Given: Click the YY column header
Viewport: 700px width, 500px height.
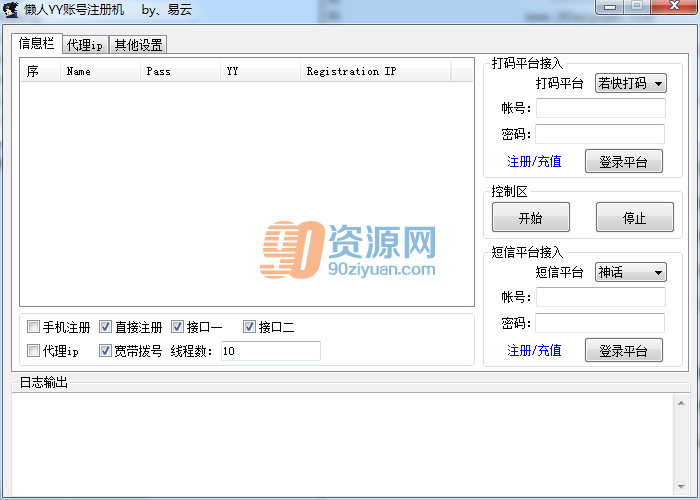Looking at the screenshot, I should tap(260, 71).
